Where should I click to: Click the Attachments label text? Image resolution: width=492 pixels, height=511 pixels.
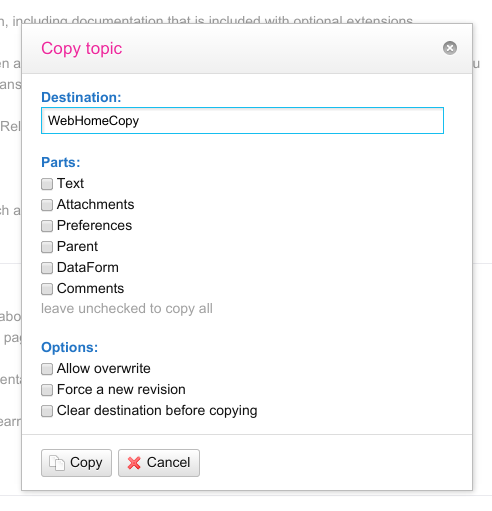(x=95, y=204)
